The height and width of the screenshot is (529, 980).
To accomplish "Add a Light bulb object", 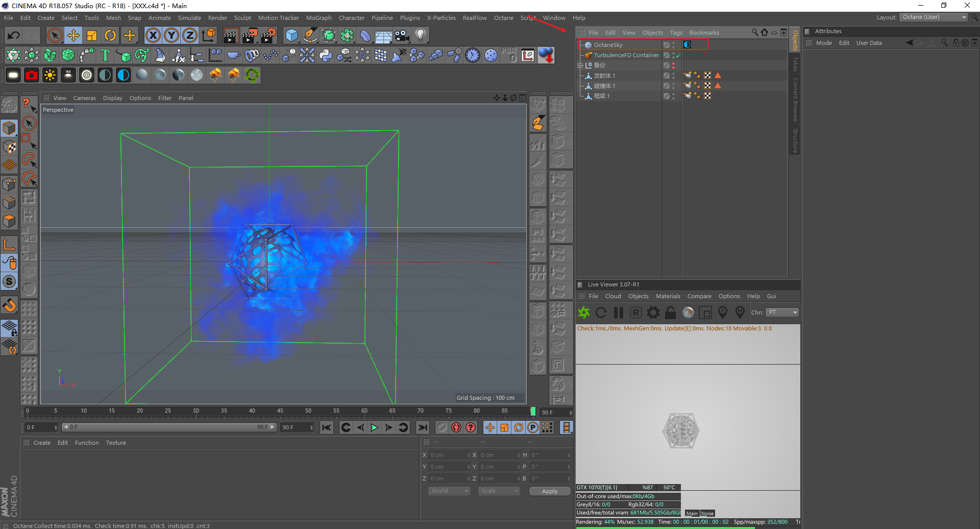I will [421, 35].
